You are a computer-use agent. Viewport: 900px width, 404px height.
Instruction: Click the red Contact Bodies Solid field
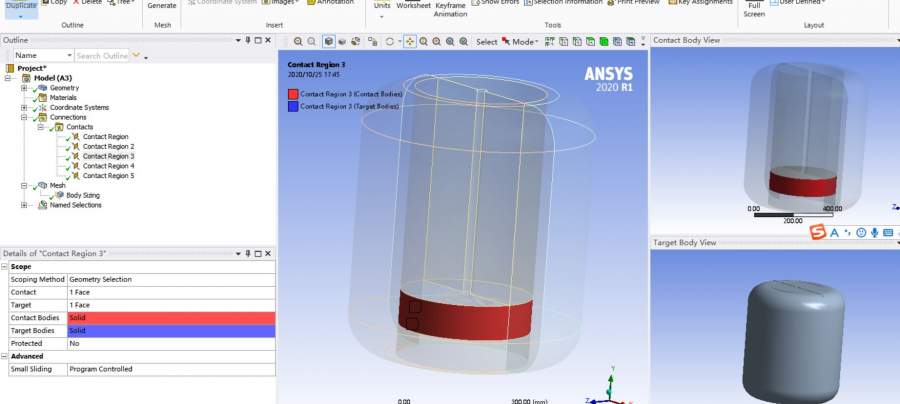pyautogui.click(x=171, y=317)
